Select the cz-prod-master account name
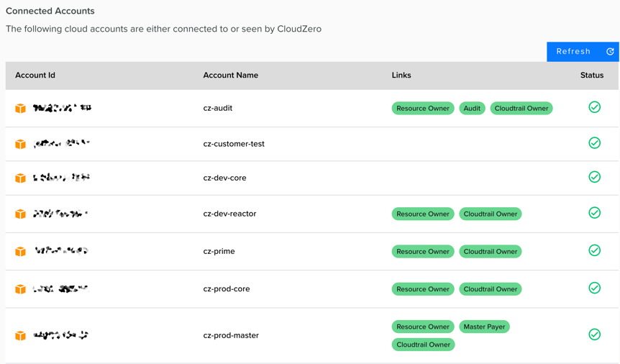This screenshot has width=620, height=364. click(231, 335)
